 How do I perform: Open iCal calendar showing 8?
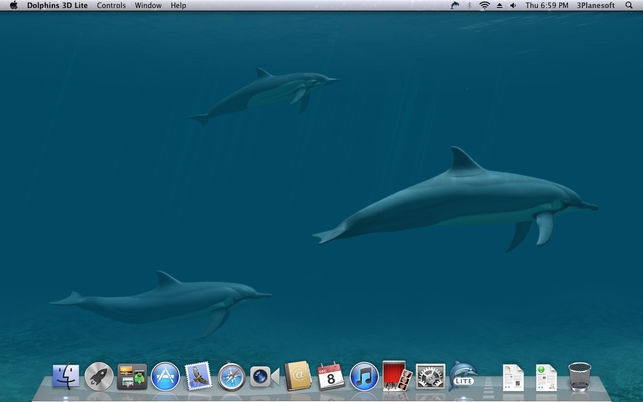[331, 376]
